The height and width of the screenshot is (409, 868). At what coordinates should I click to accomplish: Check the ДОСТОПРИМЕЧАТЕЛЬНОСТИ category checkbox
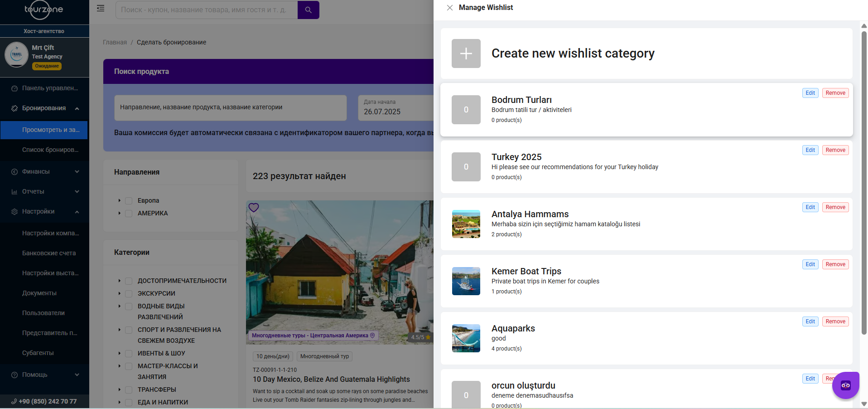[x=129, y=281]
